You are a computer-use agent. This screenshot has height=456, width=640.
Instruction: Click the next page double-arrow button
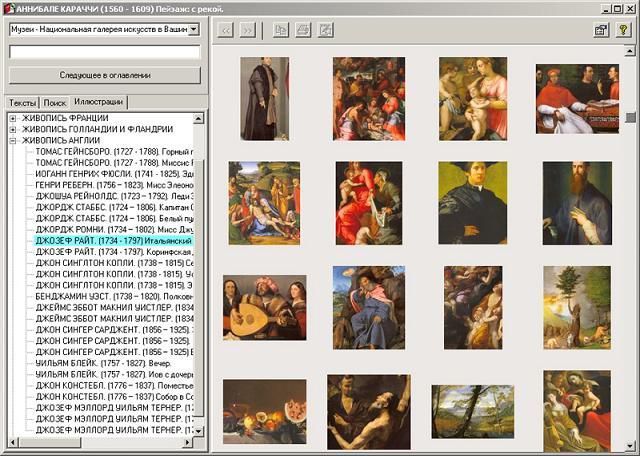click(x=247, y=30)
